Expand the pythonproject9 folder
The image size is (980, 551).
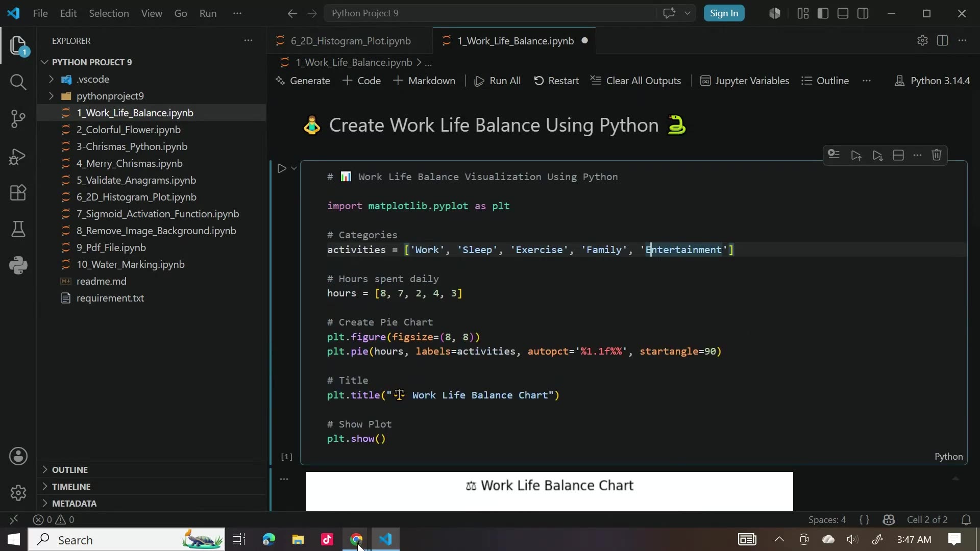coord(51,96)
